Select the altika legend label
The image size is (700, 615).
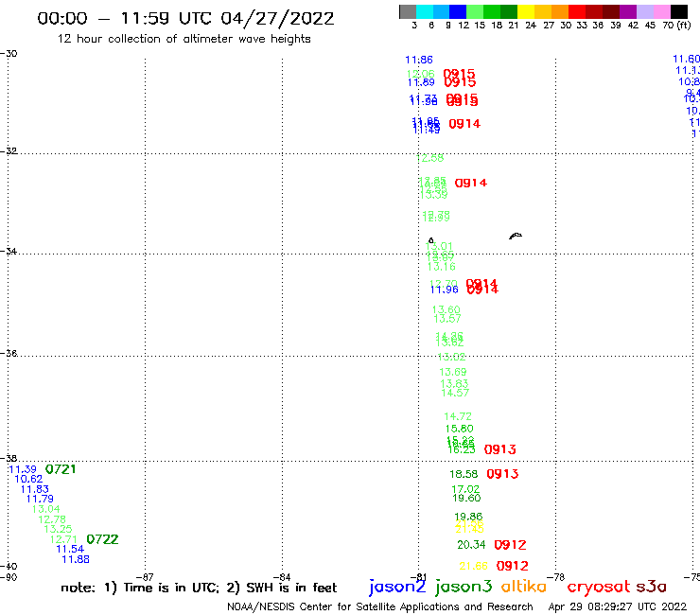click(524, 587)
